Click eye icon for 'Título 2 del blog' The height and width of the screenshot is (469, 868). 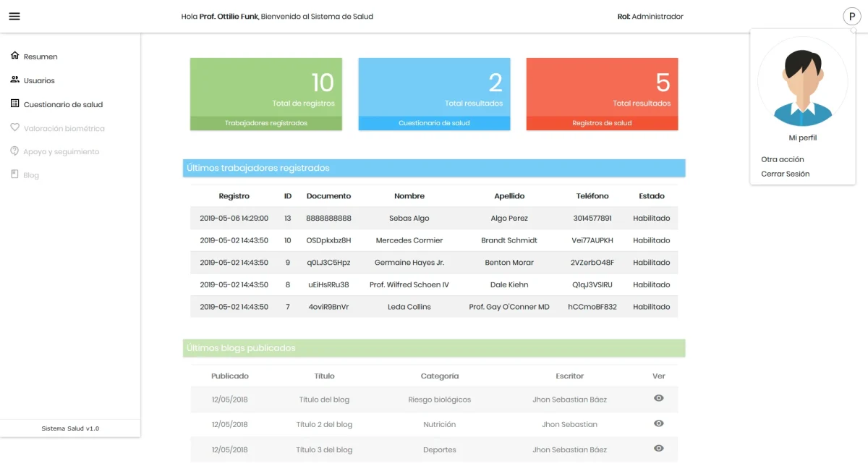(658, 423)
